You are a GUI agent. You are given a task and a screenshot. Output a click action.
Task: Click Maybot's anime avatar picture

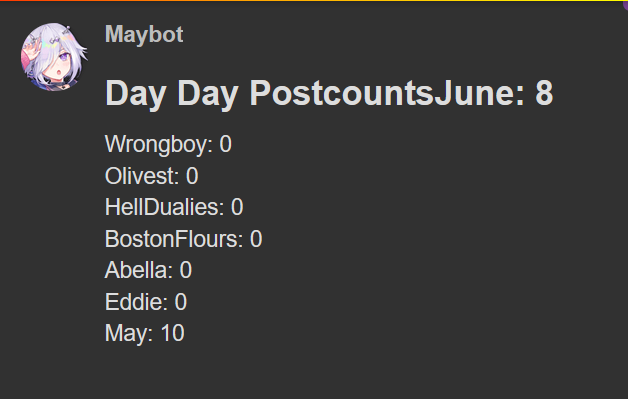click(54, 57)
